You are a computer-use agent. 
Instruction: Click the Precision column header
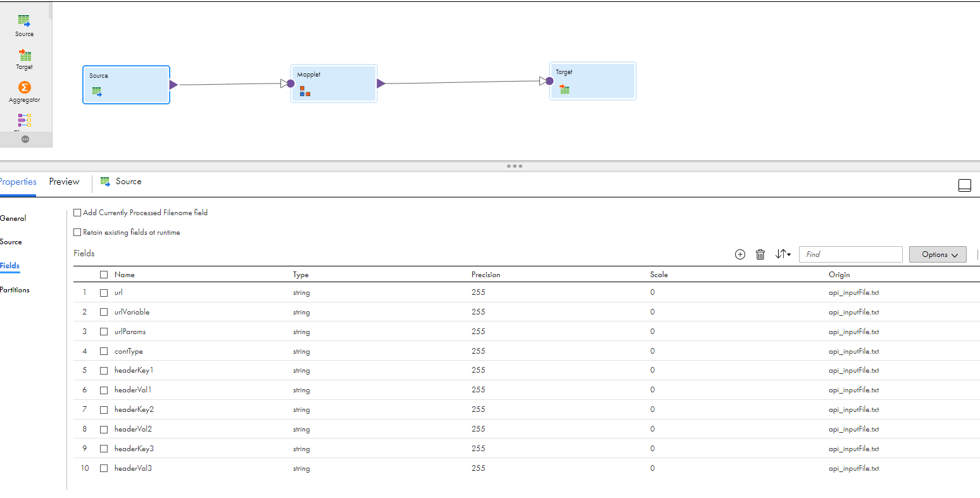(486, 275)
